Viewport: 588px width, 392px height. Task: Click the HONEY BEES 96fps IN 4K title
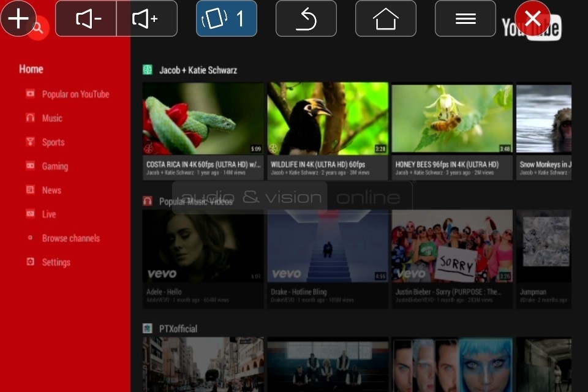[447, 164]
